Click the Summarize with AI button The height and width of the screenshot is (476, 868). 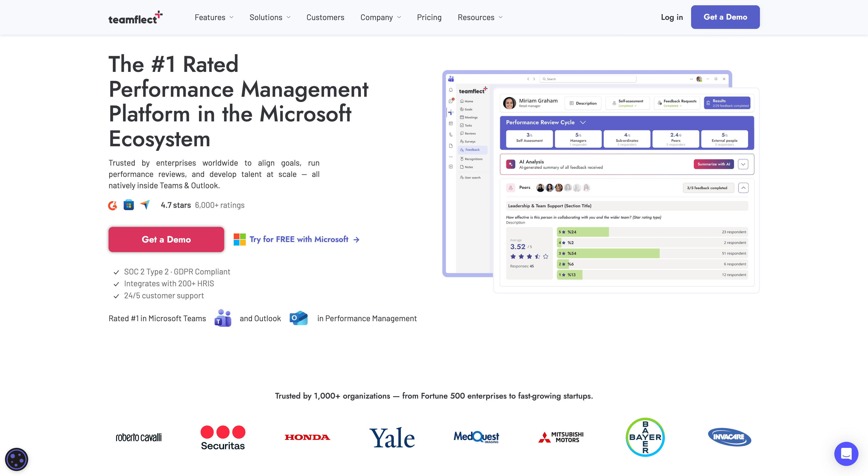coord(714,164)
